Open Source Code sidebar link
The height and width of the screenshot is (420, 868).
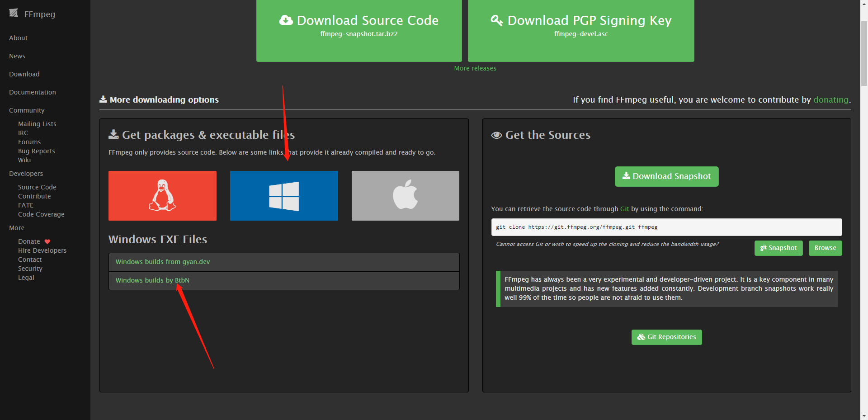click(37, 187)
